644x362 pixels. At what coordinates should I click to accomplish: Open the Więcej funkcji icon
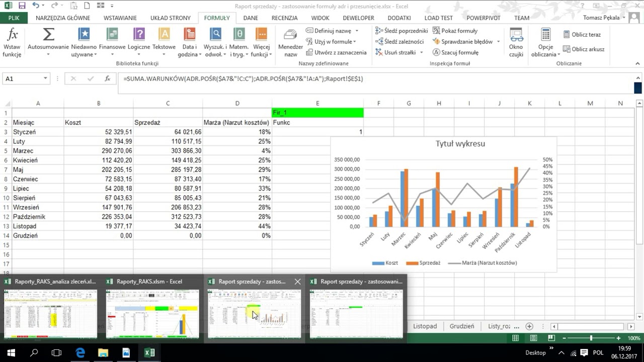pos(261,34)
